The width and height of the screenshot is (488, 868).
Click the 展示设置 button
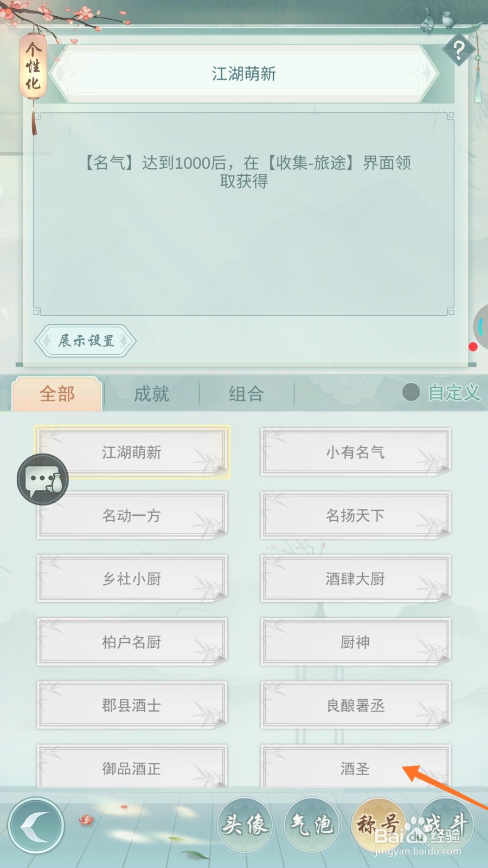coord(85,341)
